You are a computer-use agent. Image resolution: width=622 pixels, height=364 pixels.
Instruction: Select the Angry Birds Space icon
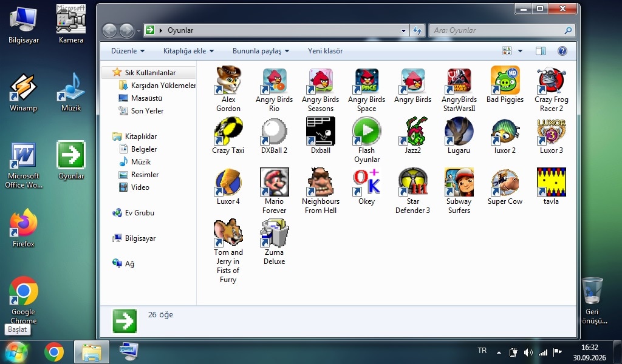pyautogui.click(x=366, y=89)
